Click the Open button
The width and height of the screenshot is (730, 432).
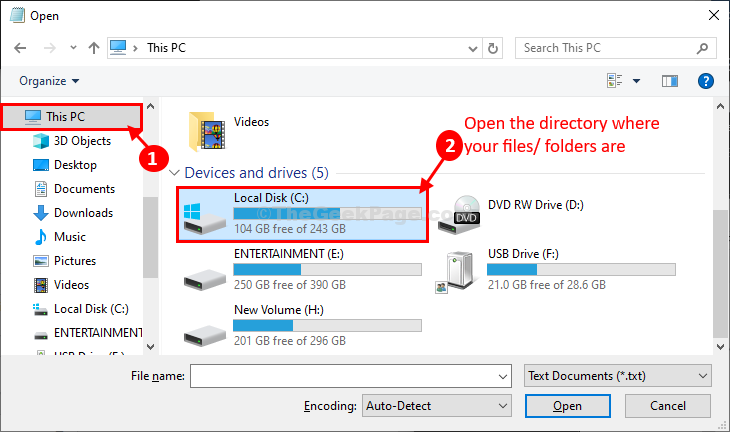[568, 406]
